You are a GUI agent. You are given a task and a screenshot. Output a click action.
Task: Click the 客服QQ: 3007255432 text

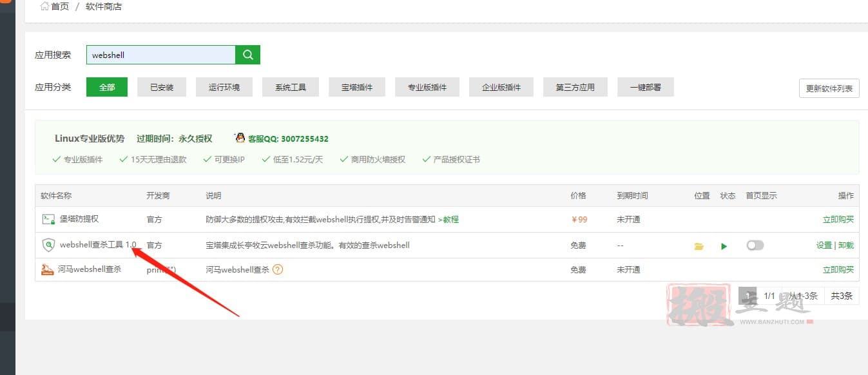point(288,139)
